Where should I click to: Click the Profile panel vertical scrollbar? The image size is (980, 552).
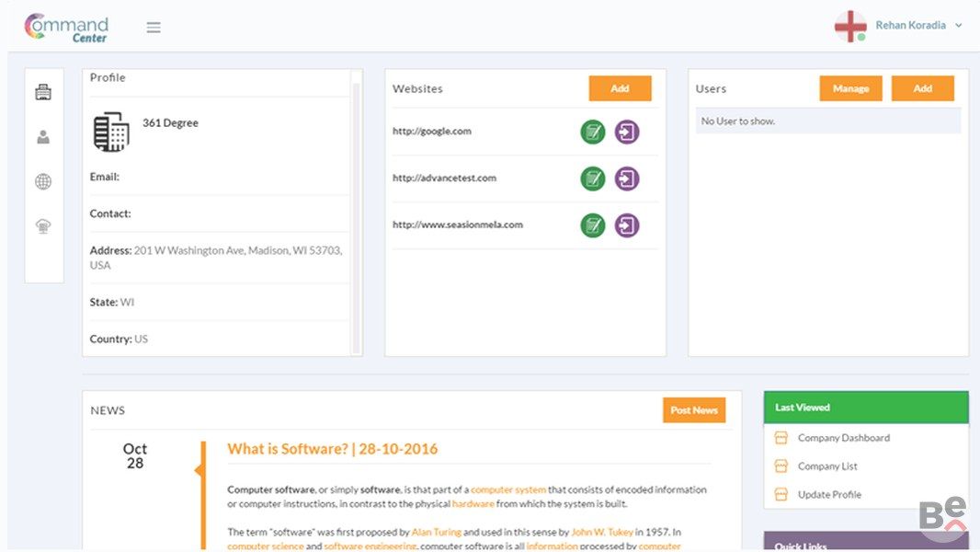[x=356, y=212]
